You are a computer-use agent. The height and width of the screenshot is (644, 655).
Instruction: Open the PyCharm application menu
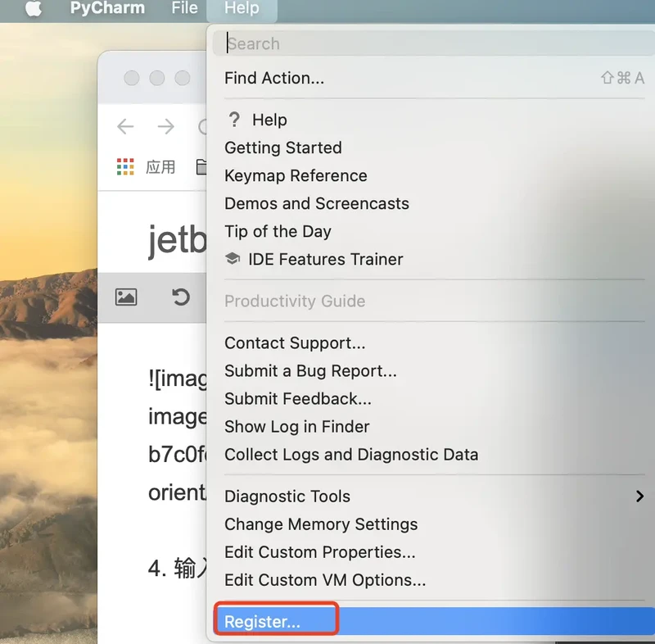point(107,8)
